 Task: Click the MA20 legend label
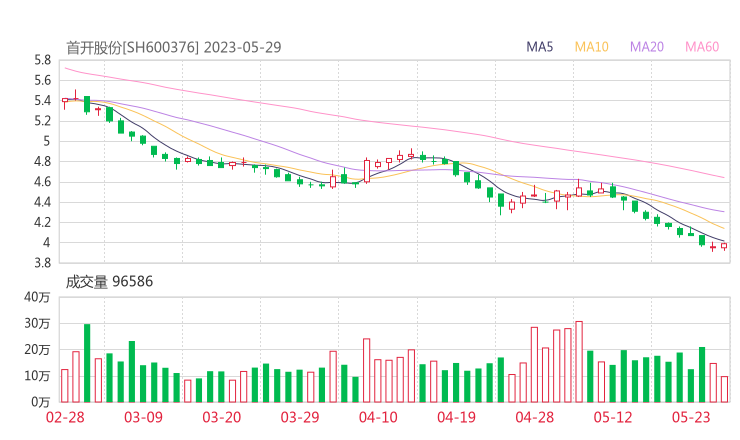647,47
